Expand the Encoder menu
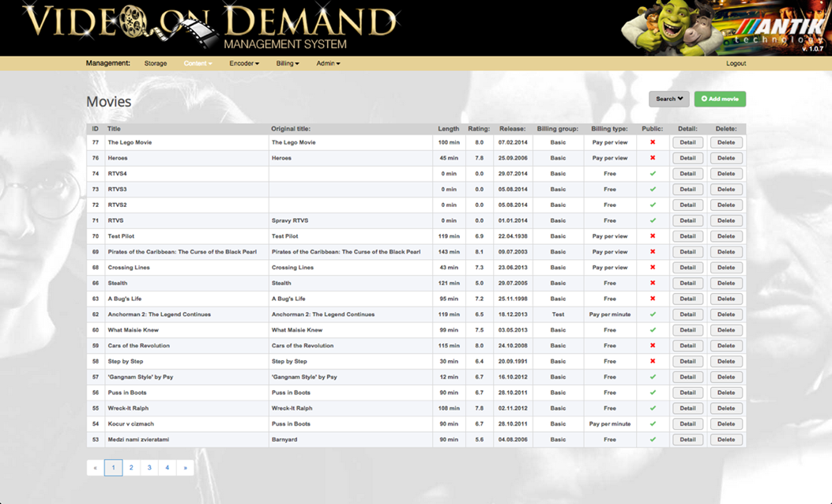The height and width of the screenshot is (504, 832). [244, 63]
